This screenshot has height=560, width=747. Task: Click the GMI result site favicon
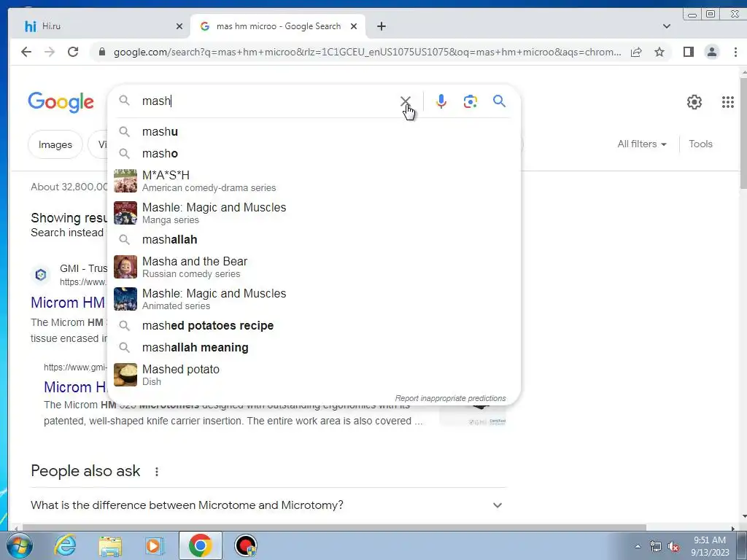[41, 275]
